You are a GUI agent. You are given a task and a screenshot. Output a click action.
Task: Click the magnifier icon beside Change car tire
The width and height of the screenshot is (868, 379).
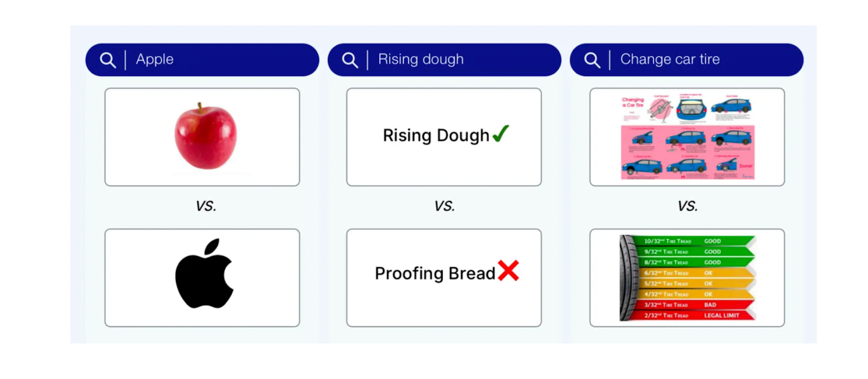[x=592, y=60]
